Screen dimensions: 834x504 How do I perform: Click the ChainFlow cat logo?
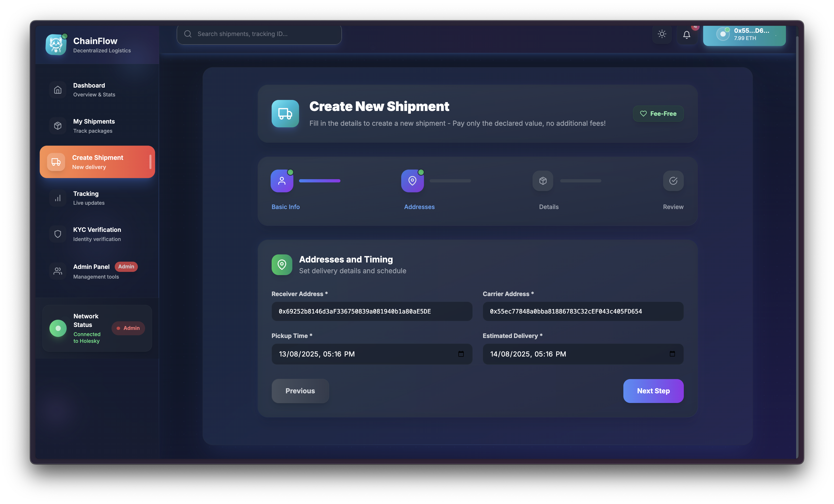(56, 45)
